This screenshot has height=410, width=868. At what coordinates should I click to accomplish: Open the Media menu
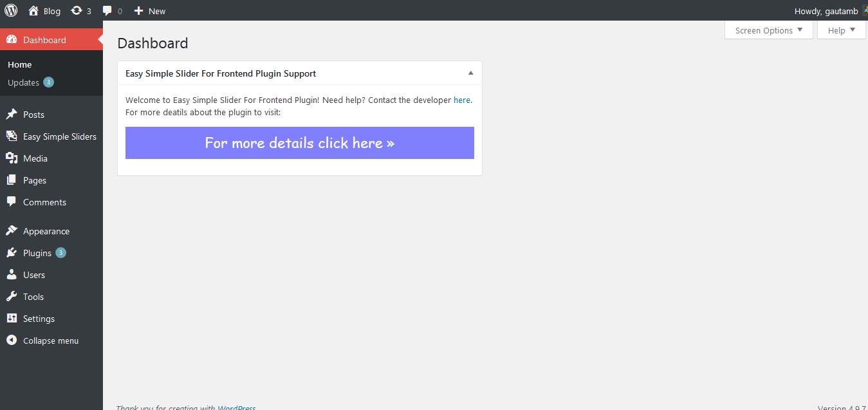35,158
